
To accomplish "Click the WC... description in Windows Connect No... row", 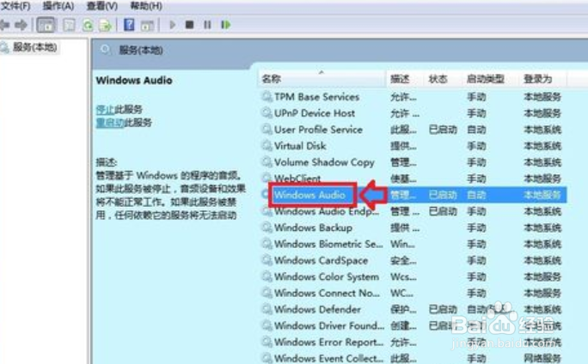I will click(401, 293).
